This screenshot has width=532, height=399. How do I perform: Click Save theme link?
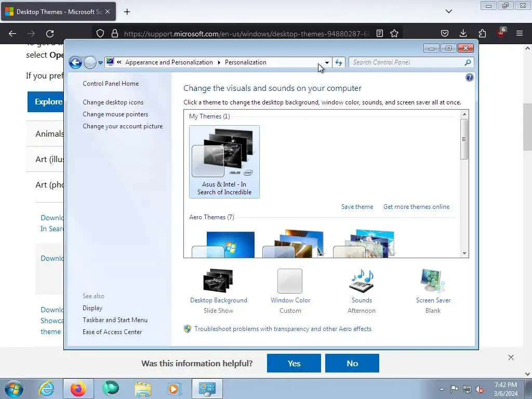(357, 207)
